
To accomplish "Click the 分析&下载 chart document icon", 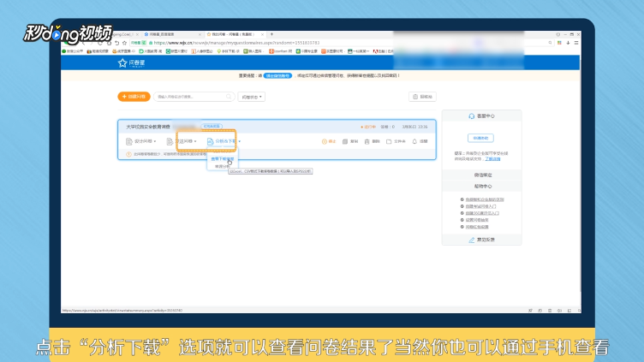I will tap(211, 141).
